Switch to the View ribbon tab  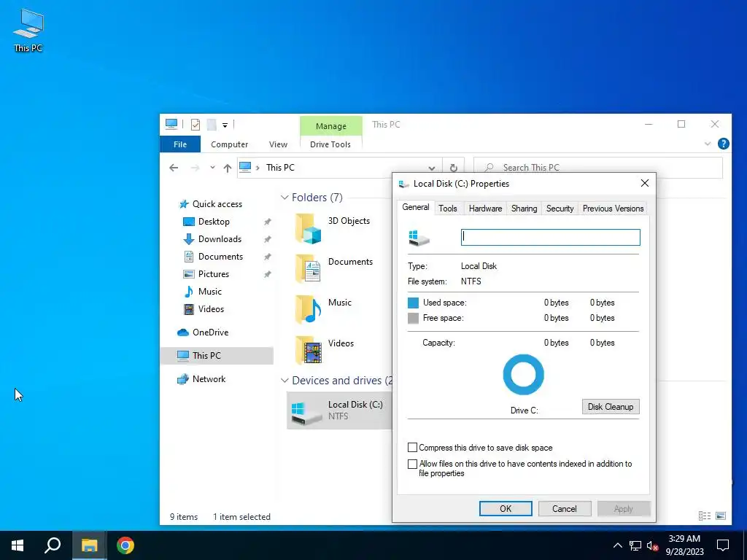[278, 144]
